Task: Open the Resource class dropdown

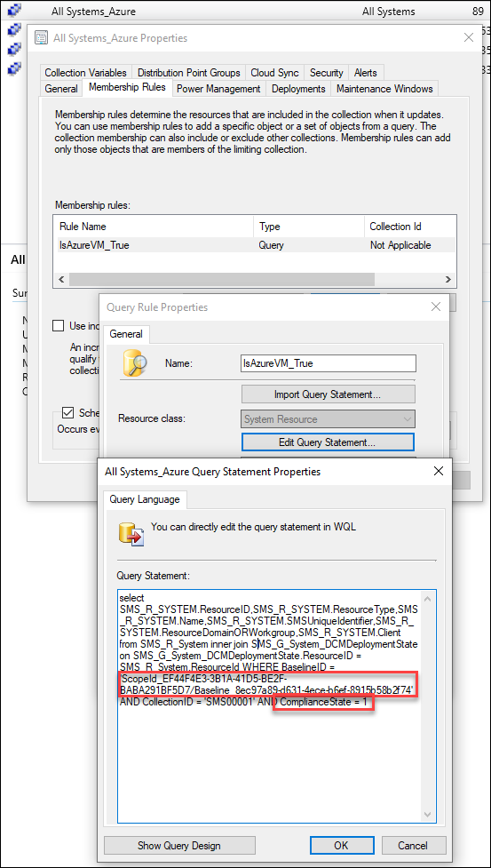Action: point(329,419)
